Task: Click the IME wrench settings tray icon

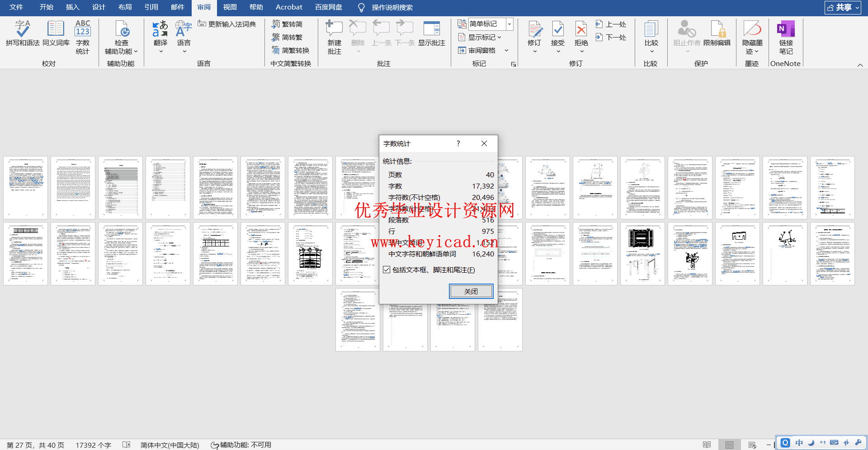Action: 858,443
